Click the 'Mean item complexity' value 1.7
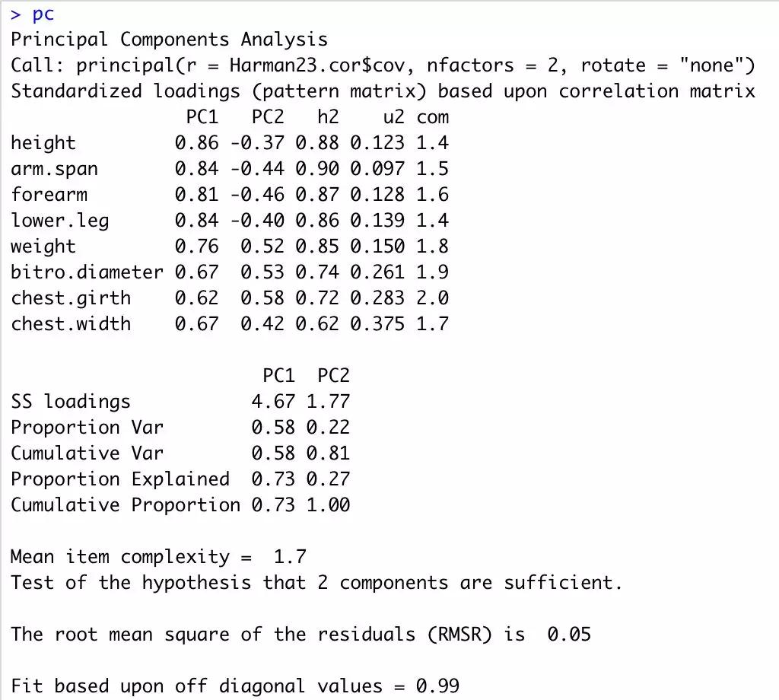779x700 pixels. click(290, 556)
